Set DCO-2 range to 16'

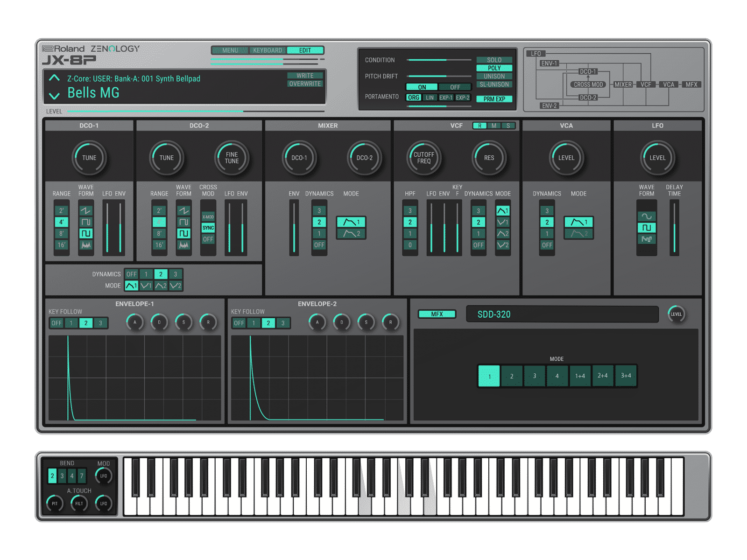159,245
